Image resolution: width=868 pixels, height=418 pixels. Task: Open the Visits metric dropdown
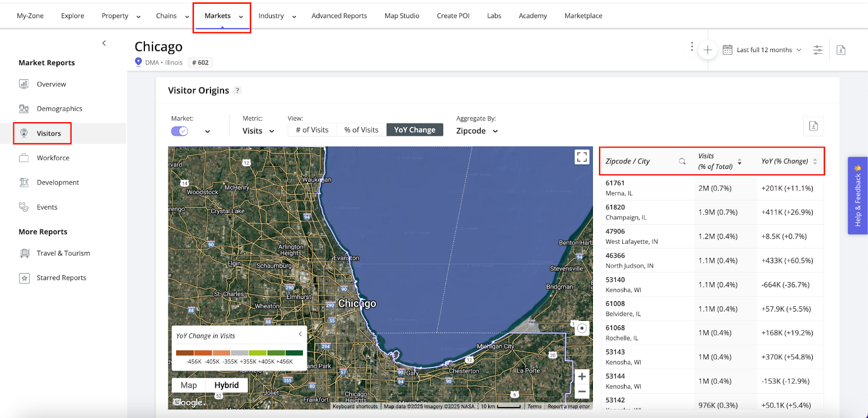pyautogui.click(x=258, y=131)
